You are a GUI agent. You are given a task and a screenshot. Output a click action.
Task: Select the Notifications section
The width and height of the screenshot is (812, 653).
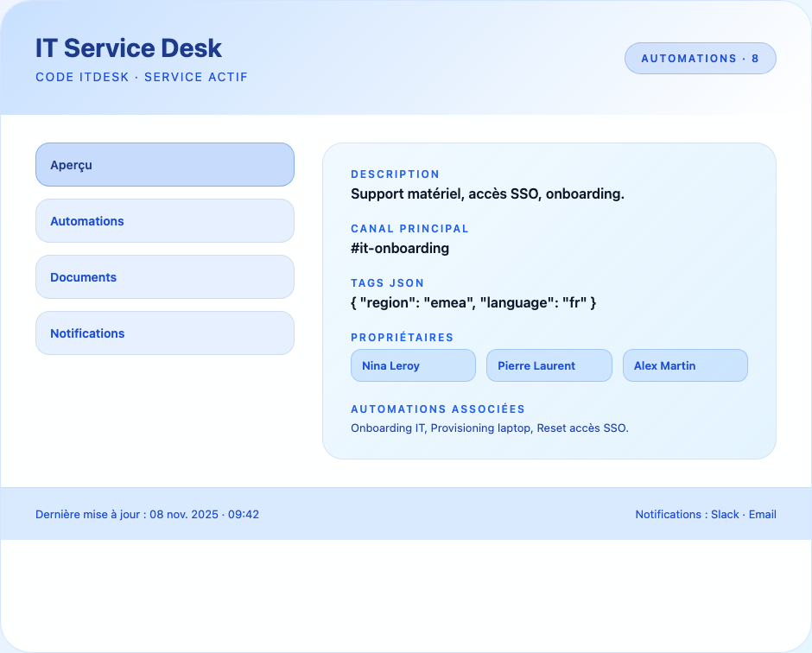164,333
